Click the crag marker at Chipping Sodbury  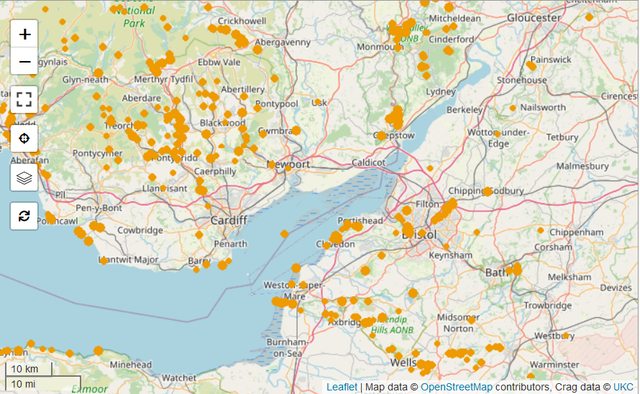(487, 191)
